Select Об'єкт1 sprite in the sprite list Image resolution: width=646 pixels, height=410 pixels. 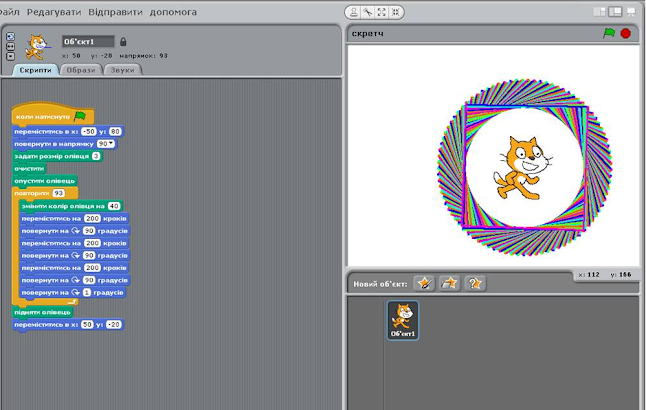pos(403,320)
